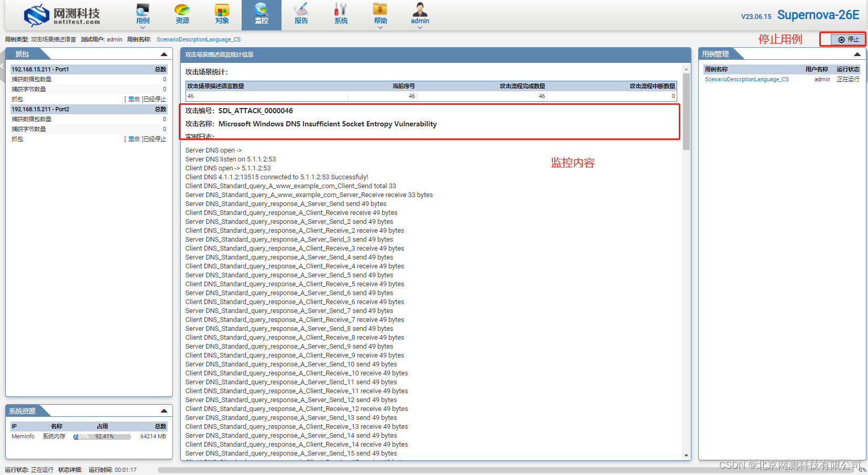Open the 用例 toolbar icon
This screenshot has height=475, width=868.
point(143,14)
